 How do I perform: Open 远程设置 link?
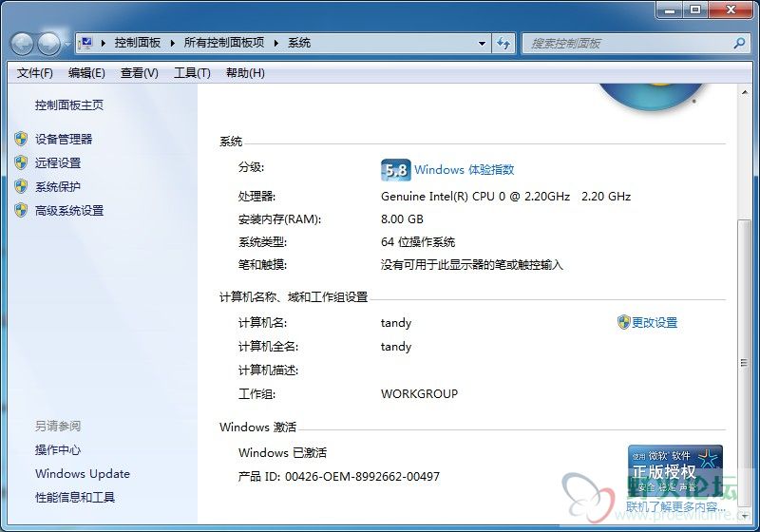point(58,163)
